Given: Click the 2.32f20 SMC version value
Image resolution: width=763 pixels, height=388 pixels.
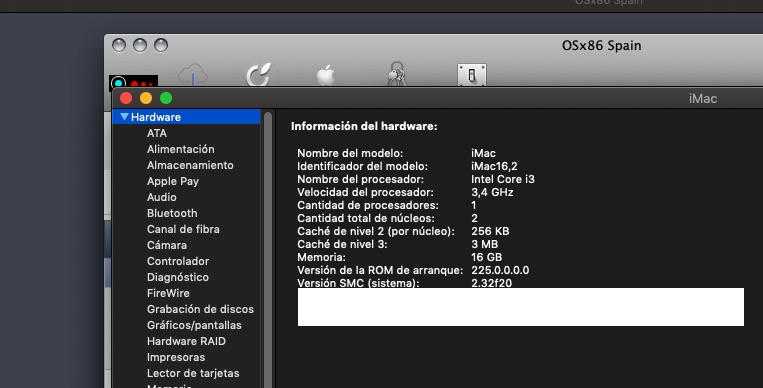Looking at the screenshot, I should (x=491, y=283).
